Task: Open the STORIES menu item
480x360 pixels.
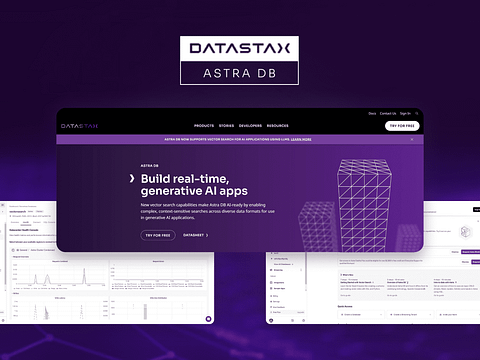Action: (x=226, y=126)
